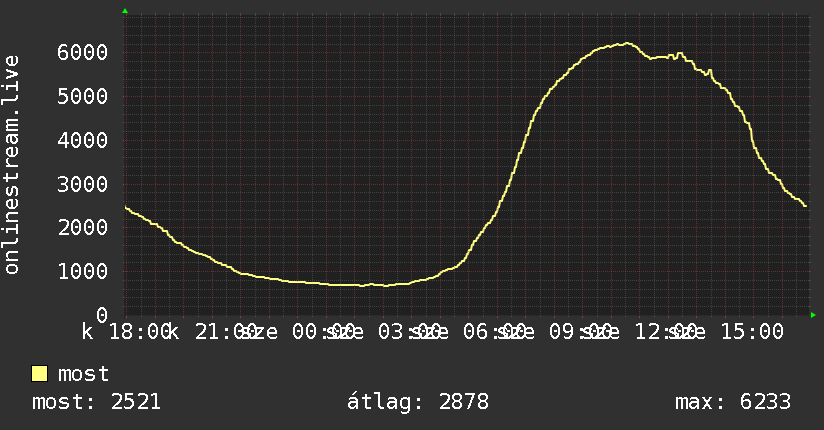Click the 'most' legend label
This screenshot has width=824, height=430.
[x=83, y=374]
